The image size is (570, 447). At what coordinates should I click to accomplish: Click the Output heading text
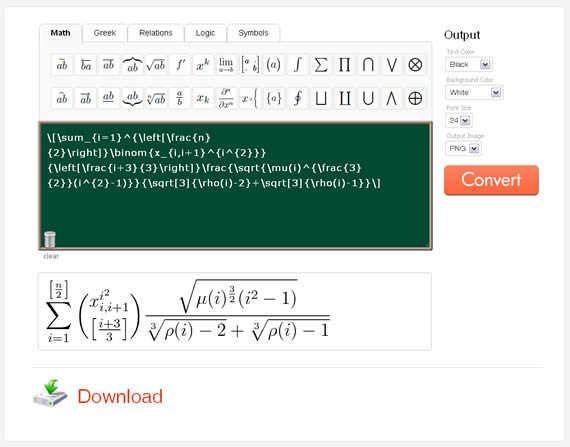click(x=462, y=35)
